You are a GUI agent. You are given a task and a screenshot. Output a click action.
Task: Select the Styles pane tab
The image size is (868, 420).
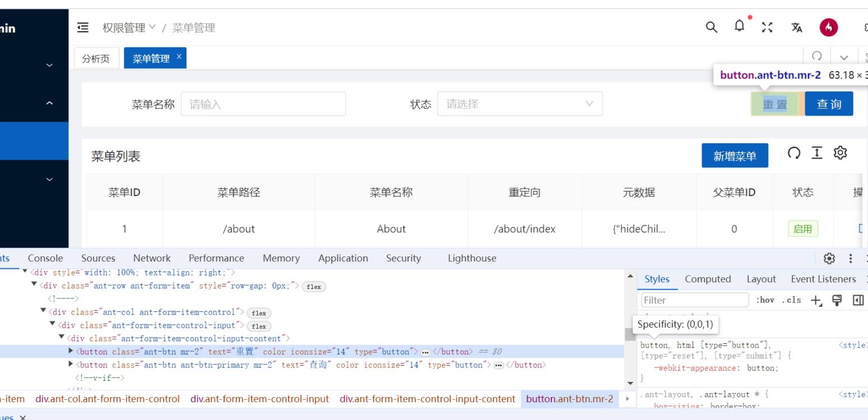click(657, 279)
